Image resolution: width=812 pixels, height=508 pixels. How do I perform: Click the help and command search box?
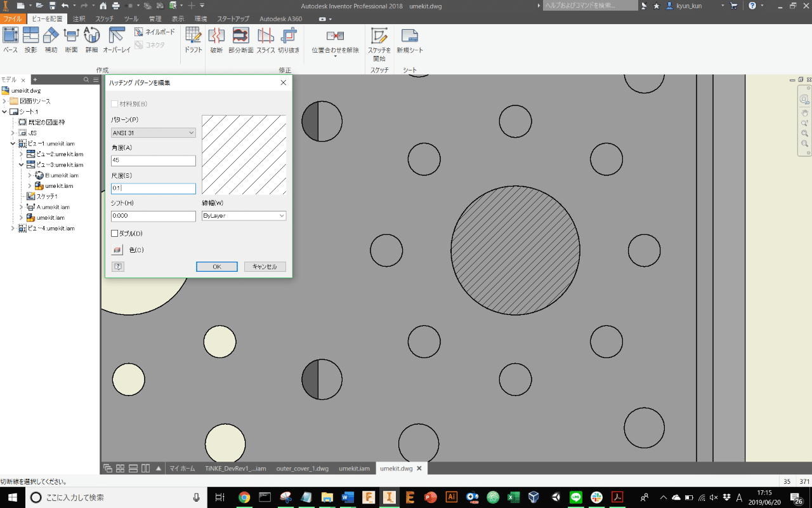[591, 6]
